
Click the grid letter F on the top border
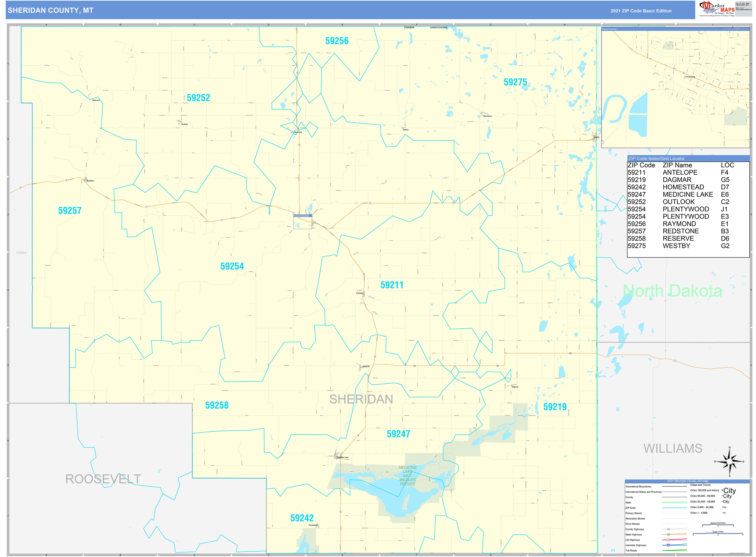coord(416,24)
